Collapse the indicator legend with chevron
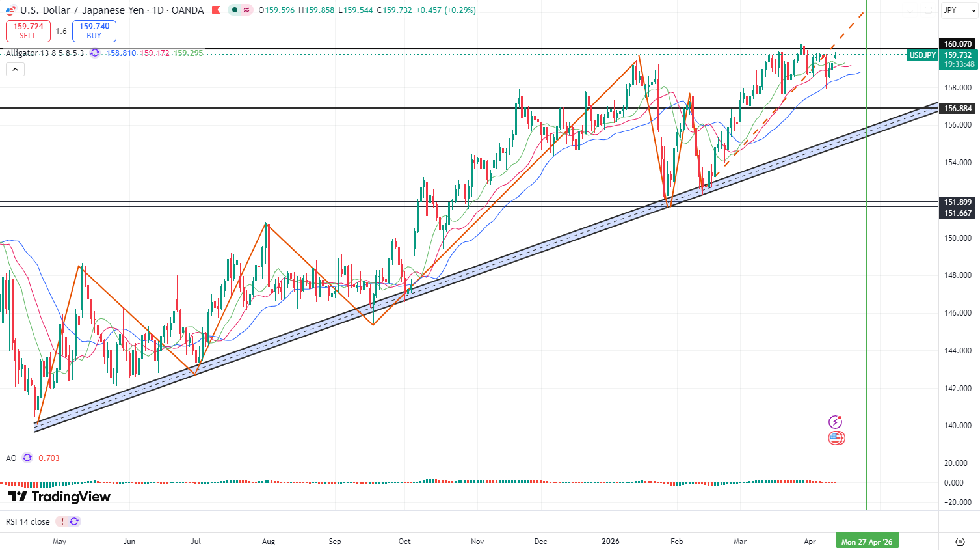 pos(15,70)
